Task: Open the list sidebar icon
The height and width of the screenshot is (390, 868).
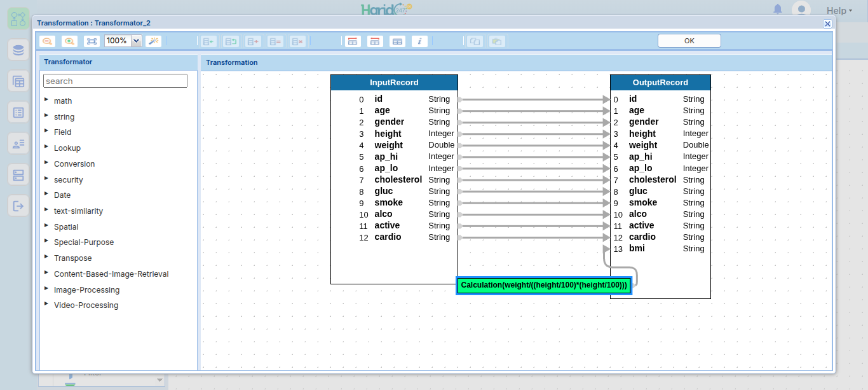Action: point(18,113)
